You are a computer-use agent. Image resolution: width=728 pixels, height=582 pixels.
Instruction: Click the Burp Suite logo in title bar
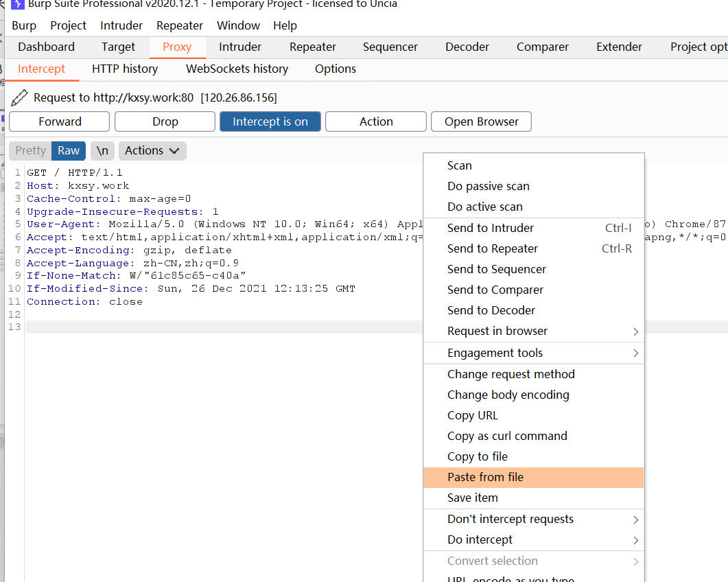tap(17, 4)
